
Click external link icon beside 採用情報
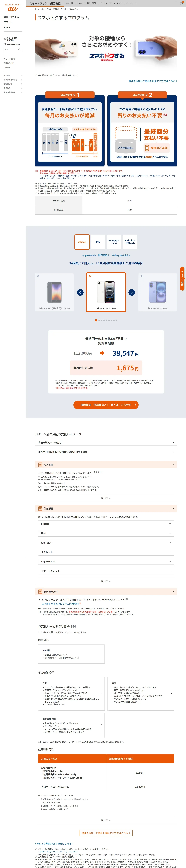tap(22, 88)
